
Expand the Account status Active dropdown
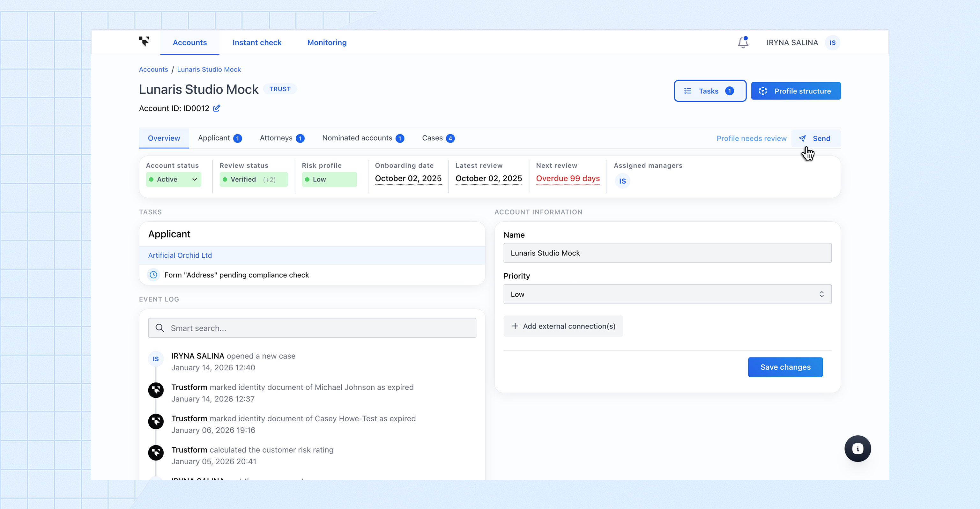pos(174,180)
